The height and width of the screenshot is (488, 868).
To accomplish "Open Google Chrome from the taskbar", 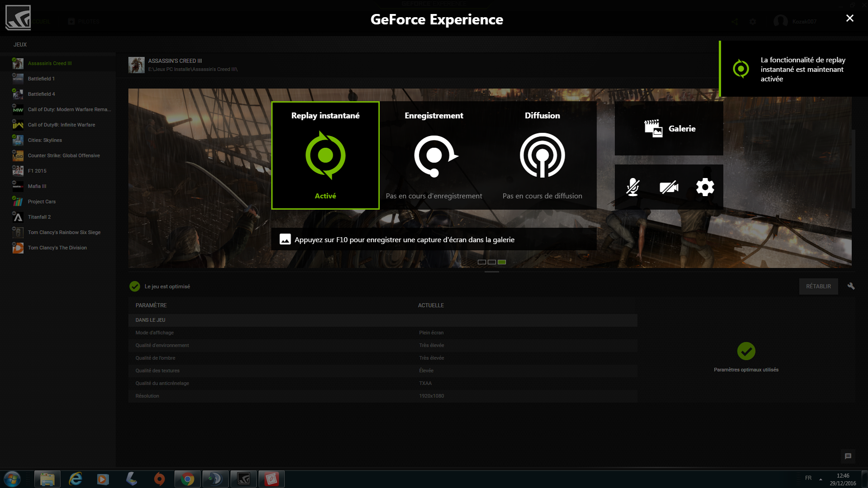I will point(187,479).
